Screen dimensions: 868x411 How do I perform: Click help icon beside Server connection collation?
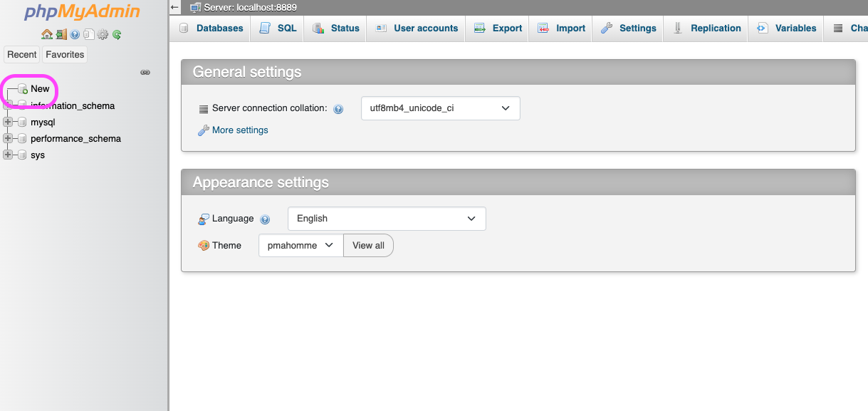pos(338,109)
